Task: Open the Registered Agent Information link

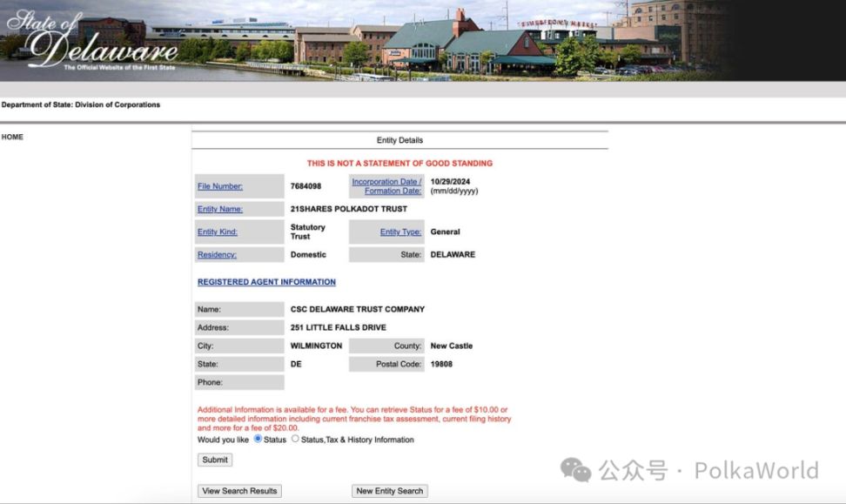Action: pyautogui.click(x=266, y=282)
